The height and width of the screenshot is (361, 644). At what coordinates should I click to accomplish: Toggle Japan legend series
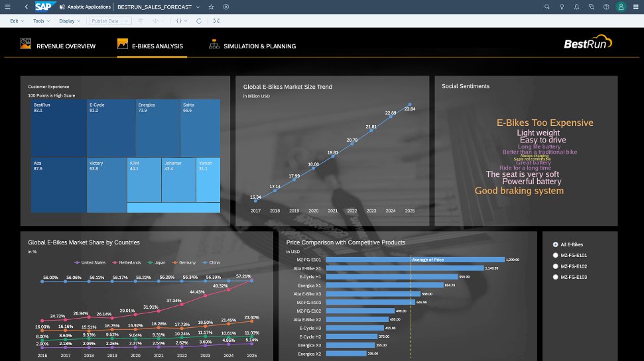(157, 262)
